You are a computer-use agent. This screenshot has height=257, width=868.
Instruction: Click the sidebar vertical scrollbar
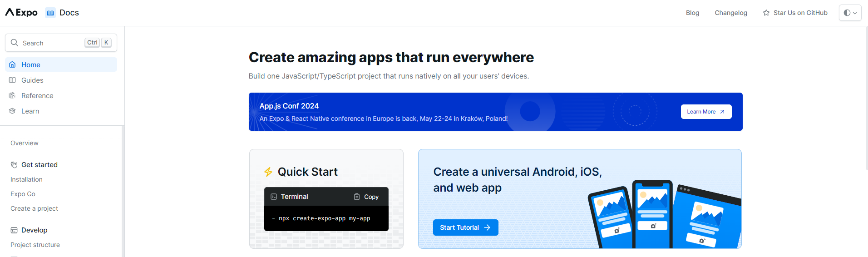coord(123,191)
